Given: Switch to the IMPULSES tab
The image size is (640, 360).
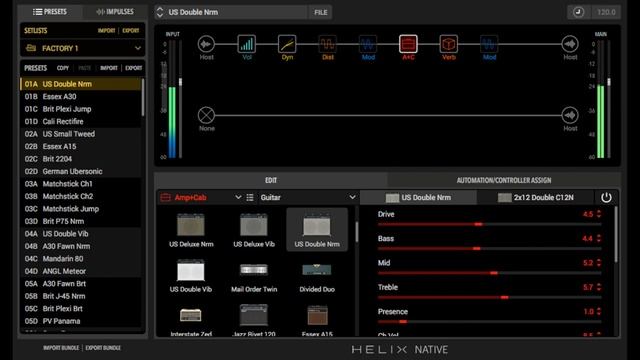Looking at the screenshot, I should pyautogui.click(x=115, y=12).
